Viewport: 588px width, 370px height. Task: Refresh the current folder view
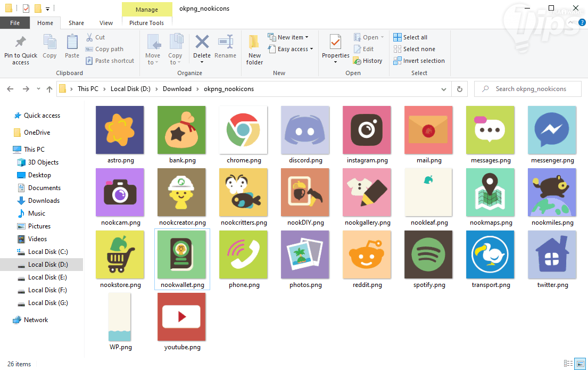(x=460, y=89)
